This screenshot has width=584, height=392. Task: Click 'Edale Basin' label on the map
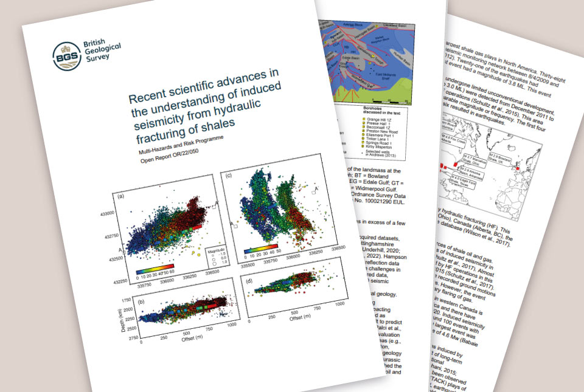click(350, 58)
